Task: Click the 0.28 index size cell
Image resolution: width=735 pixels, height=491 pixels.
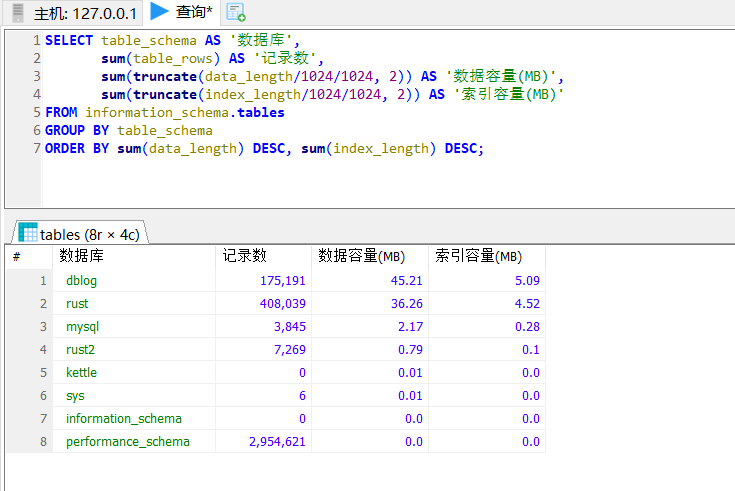Action: (x=487, y=326)
